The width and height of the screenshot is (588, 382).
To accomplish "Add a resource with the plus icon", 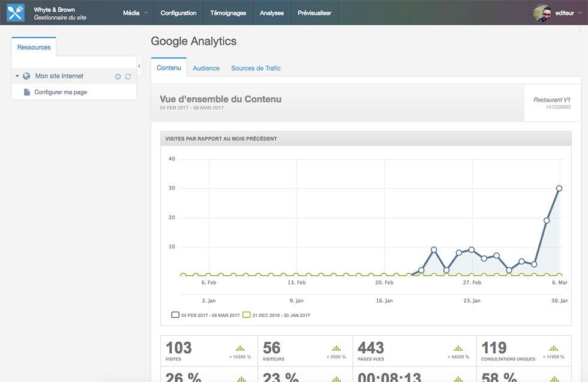I will tap(118, 77).
